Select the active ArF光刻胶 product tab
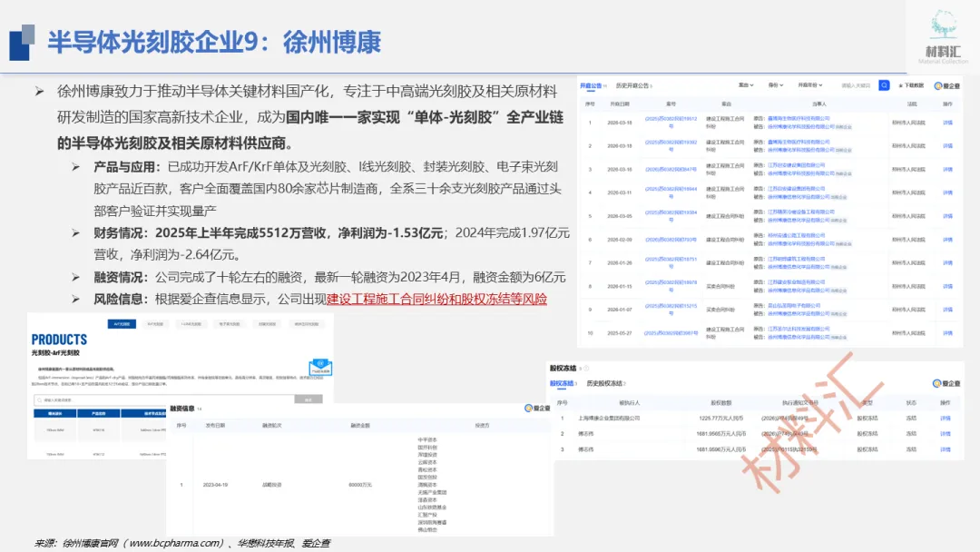980x552 pixels. pos(122,324)
